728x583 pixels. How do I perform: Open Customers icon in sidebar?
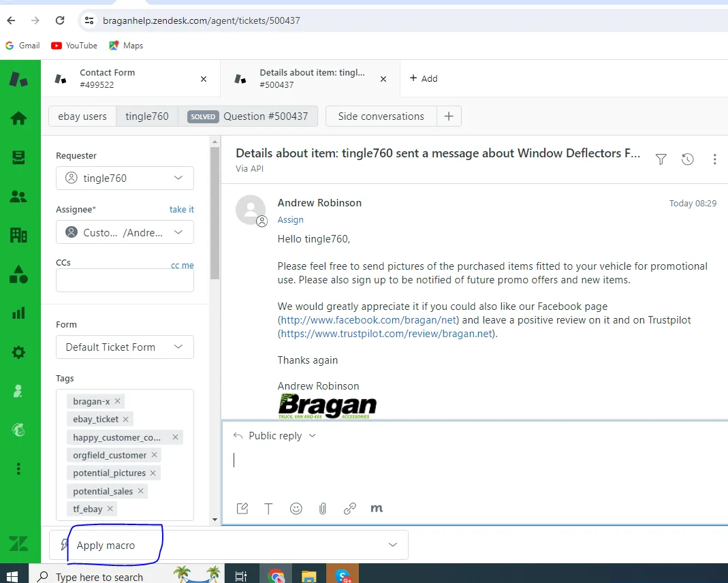click(x=18, y=197)
